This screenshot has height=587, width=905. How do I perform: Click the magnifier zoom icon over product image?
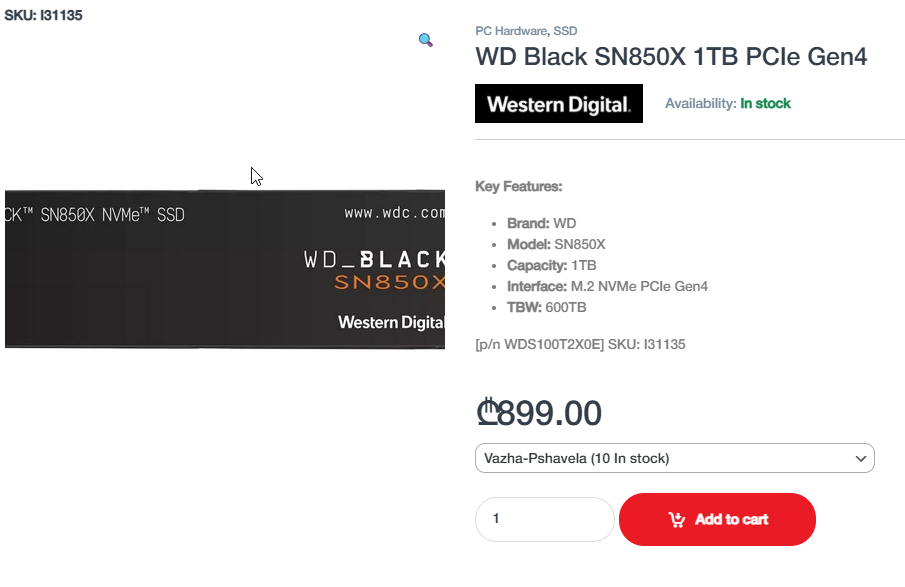425,40
